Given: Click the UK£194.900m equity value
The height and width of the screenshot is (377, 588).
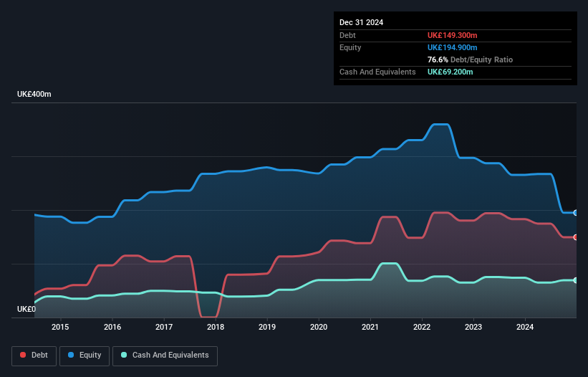Looking at the screenshot, I should (x=452, y=47).
